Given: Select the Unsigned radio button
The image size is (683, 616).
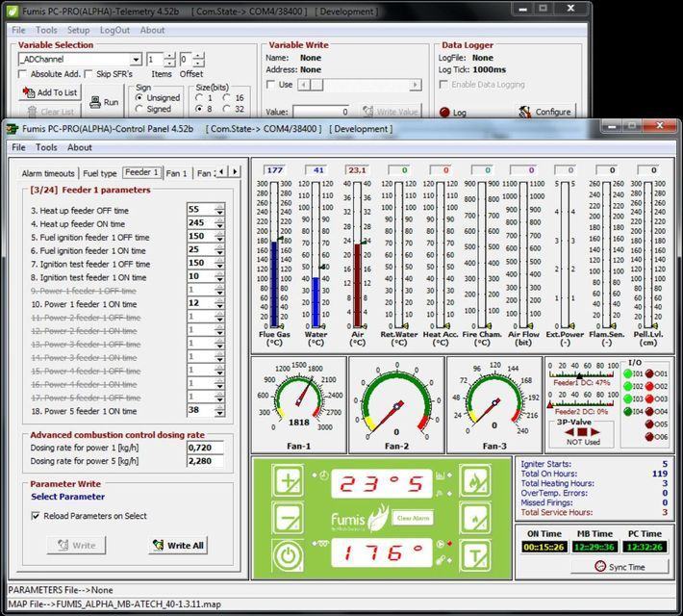Looking at the screenshot, I should click(x=139, y=97).
